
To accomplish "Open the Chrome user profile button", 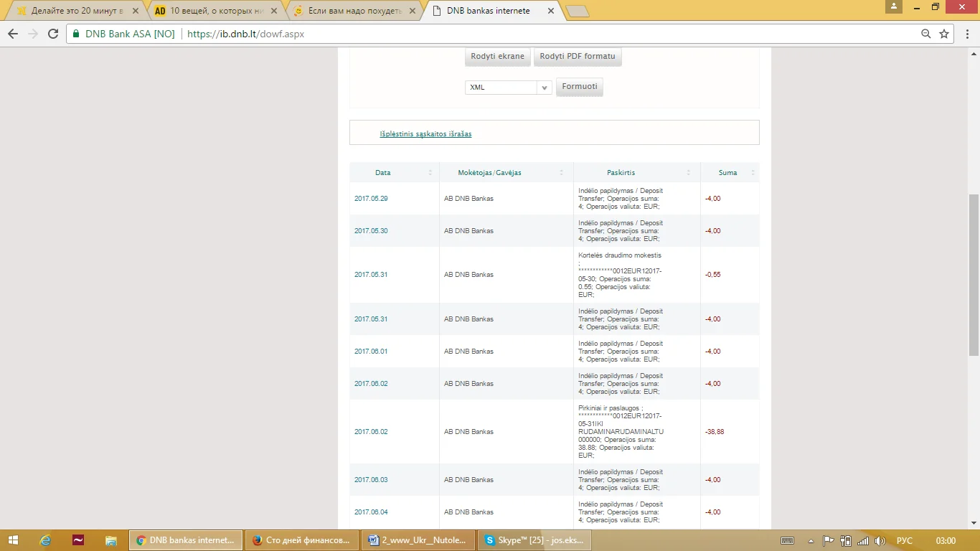I will pyautogui.click(x=893, y=6).
